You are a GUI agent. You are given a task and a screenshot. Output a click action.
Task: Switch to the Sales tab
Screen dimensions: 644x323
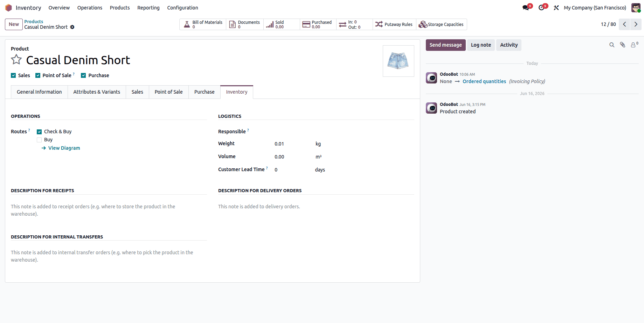pos(137,92)
